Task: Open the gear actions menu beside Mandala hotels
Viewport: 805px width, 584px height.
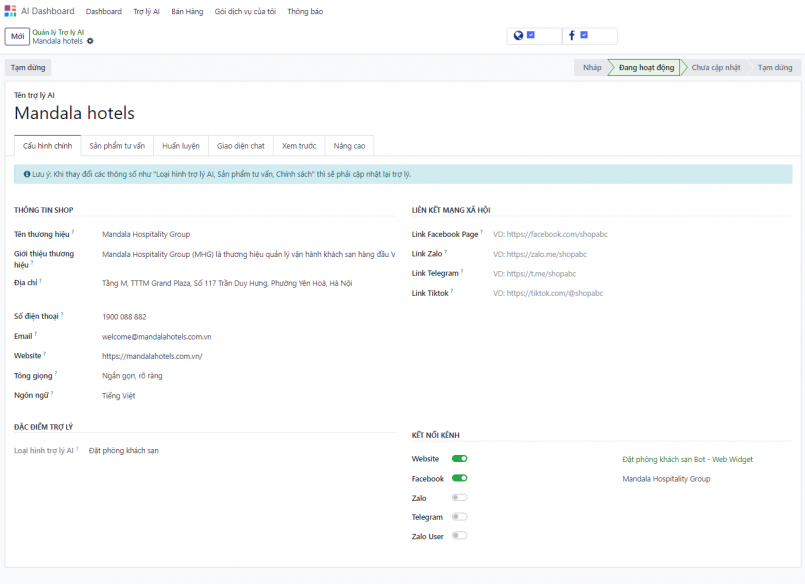Action: 90,41
